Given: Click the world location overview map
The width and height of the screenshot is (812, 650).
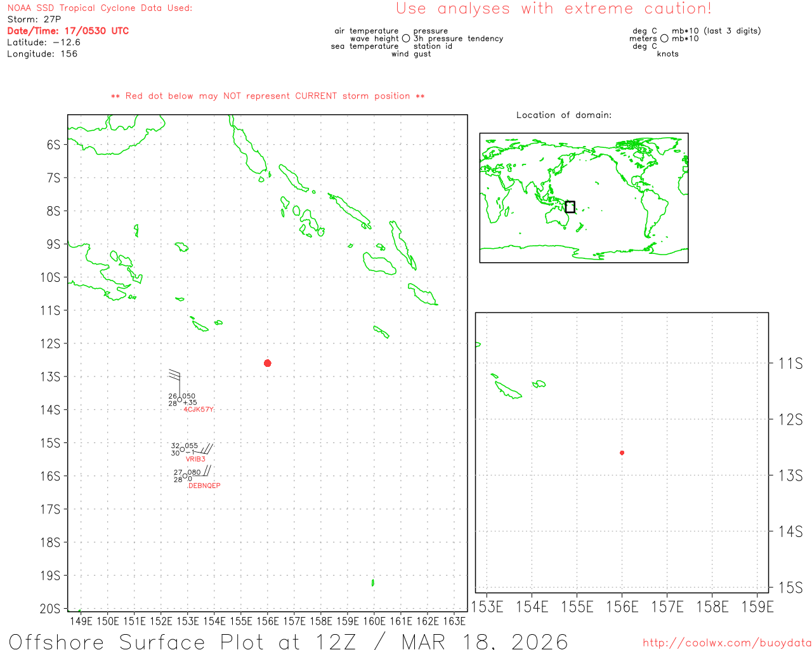Looking at the screenshot, I should (x=584, y=197).
